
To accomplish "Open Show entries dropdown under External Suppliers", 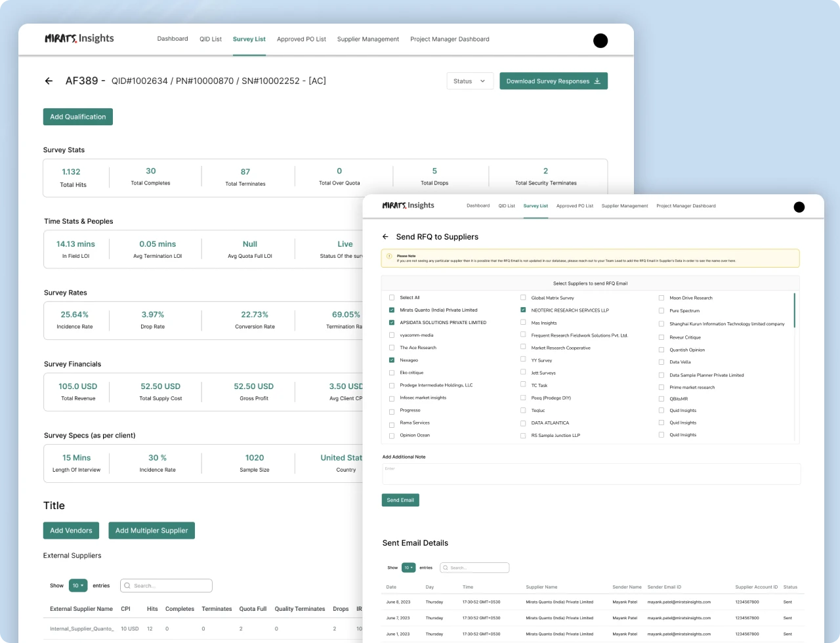I will click(78, 585).
